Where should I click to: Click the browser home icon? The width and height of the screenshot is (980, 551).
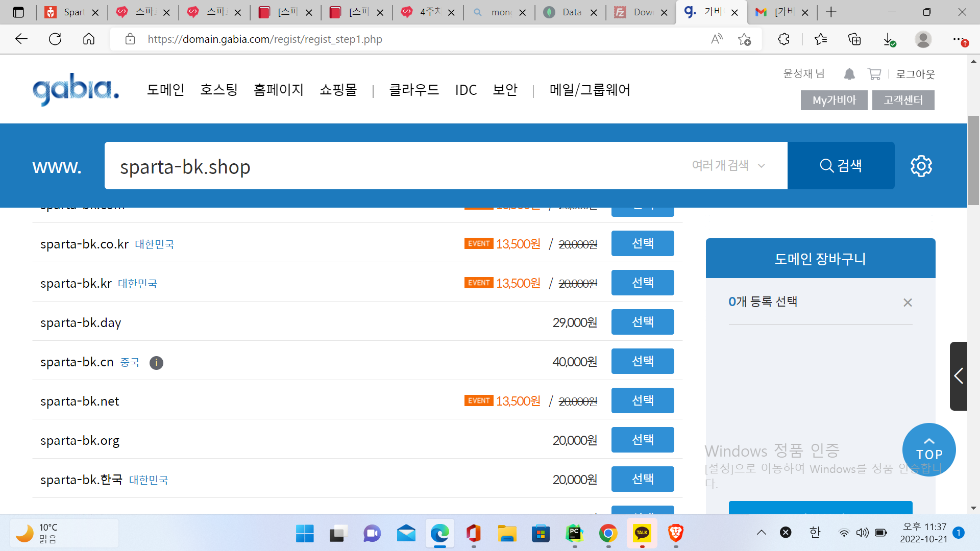pos(89,39)
